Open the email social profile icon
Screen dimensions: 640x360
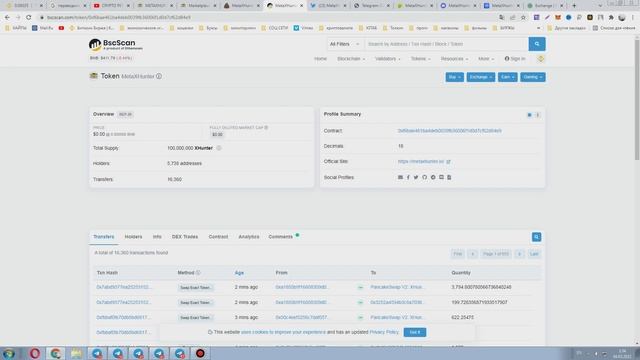click(x=400, y=178)
